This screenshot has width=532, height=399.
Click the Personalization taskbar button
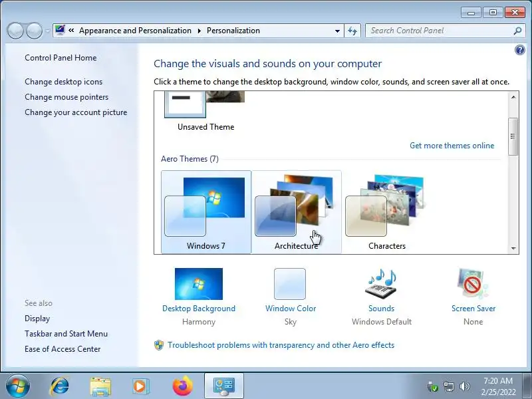[x=224, y=386]
